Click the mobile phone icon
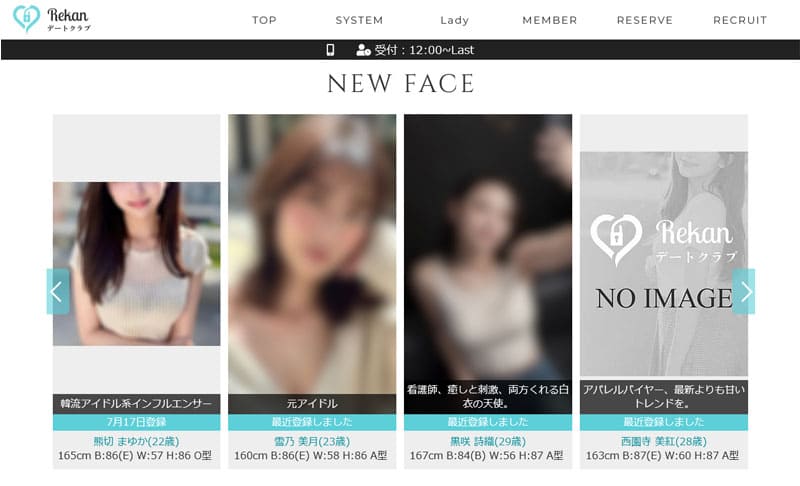Image resolution: width=800 pixels, height=486 pixels. (330, 50)
